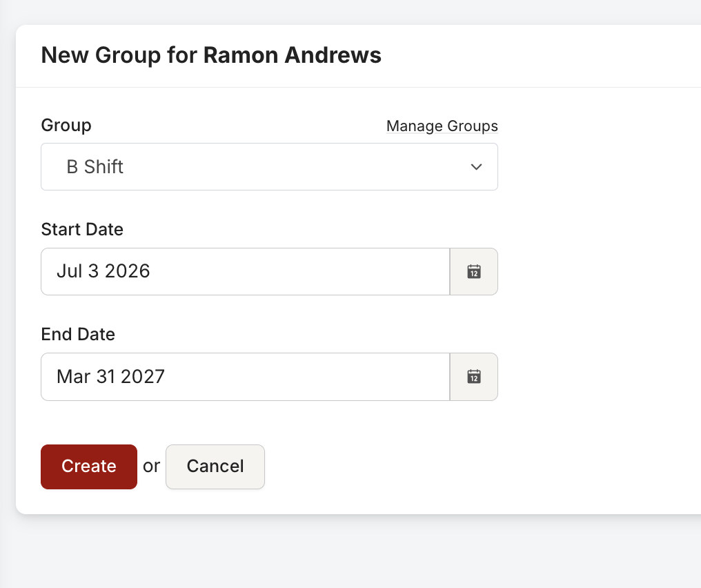The height and width of the screenshot is (588, 701).
Task: Click the month Mar in End Date field
Action: coord(74,377)
